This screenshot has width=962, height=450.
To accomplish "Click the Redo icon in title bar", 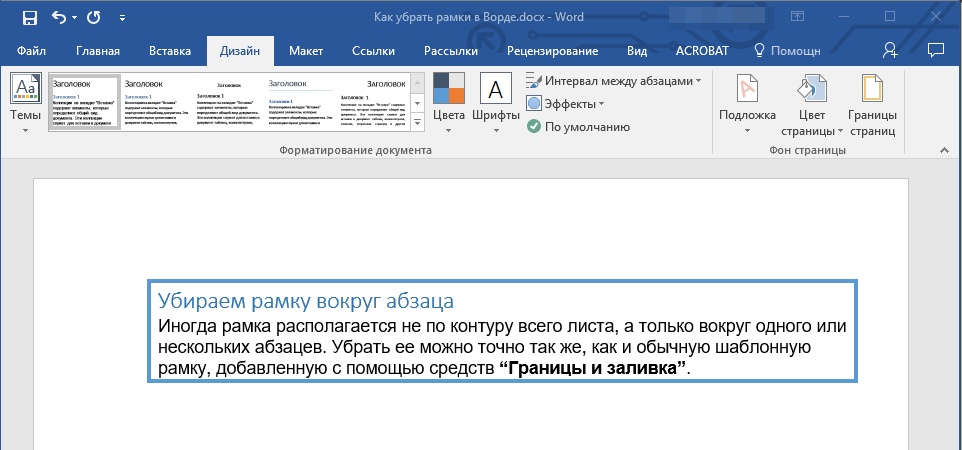I will click(94, 18).
